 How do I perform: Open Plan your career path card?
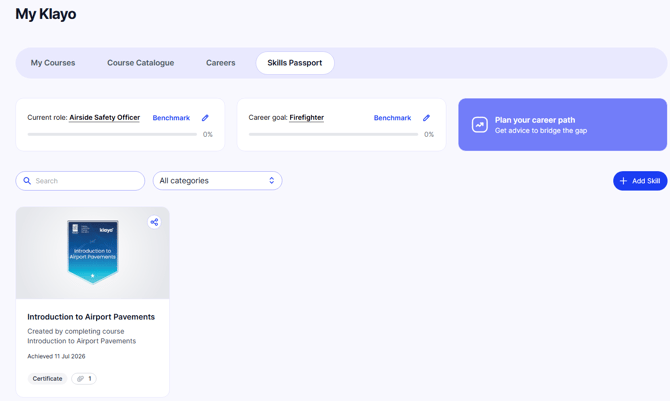point(562,125)
